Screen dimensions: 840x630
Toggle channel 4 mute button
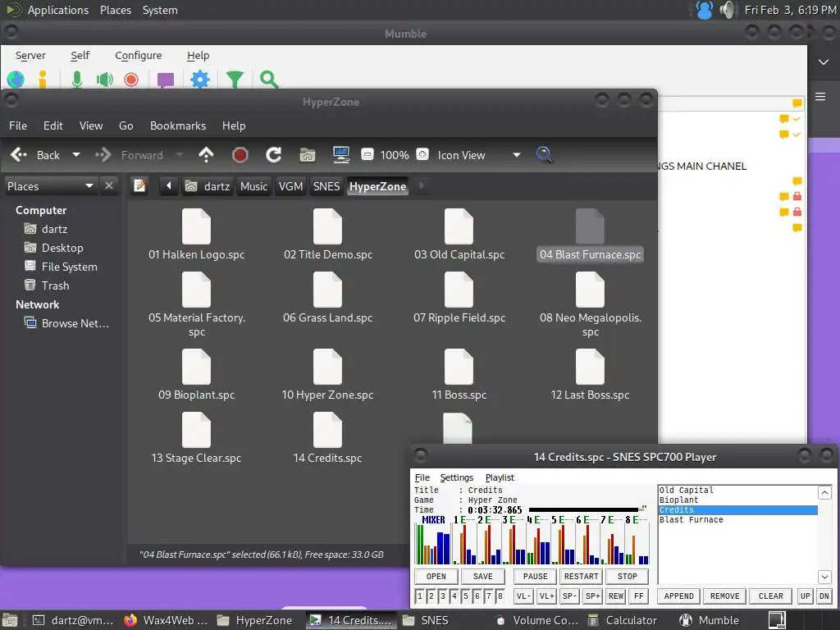pos(454,596)
